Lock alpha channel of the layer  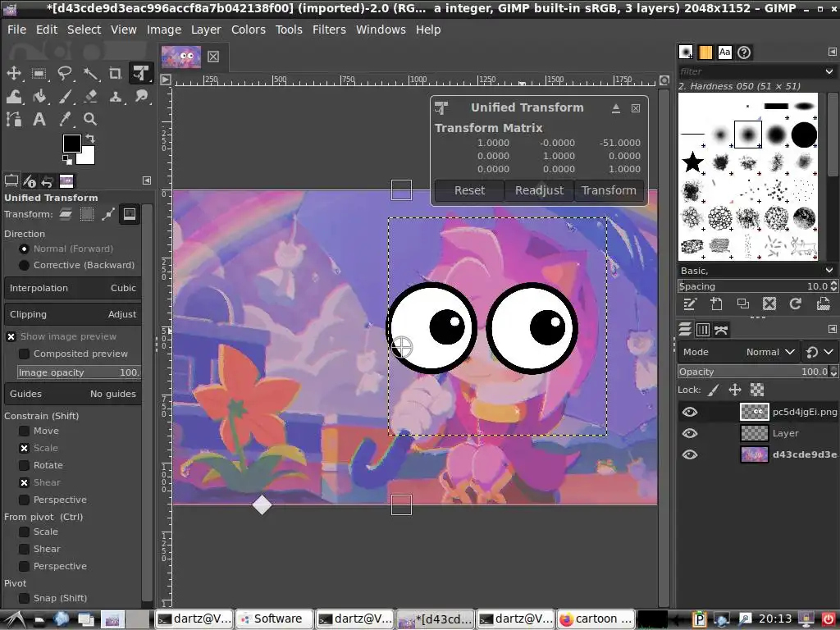[757, 390]
